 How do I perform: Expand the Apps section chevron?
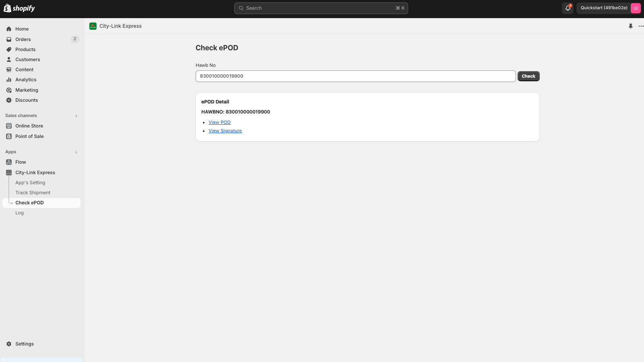[x=76, y=152]
